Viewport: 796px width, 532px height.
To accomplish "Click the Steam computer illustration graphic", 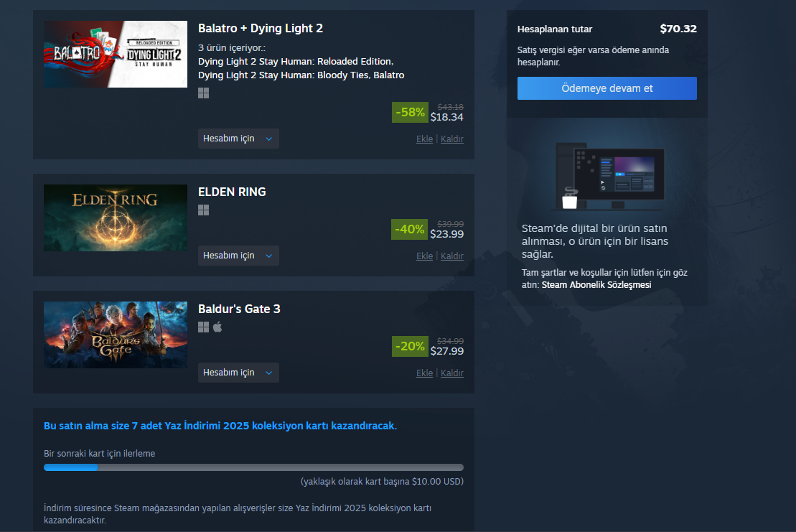I will [x=607, y=176].
